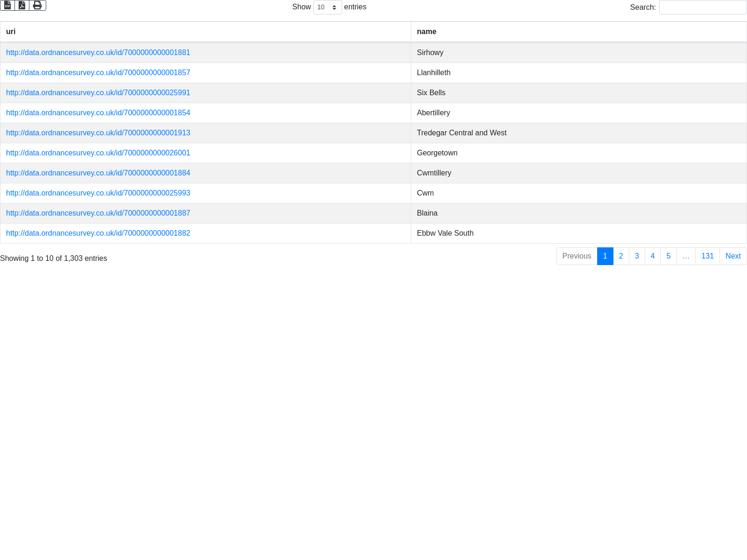Focus the Search input field

[703, 7]
